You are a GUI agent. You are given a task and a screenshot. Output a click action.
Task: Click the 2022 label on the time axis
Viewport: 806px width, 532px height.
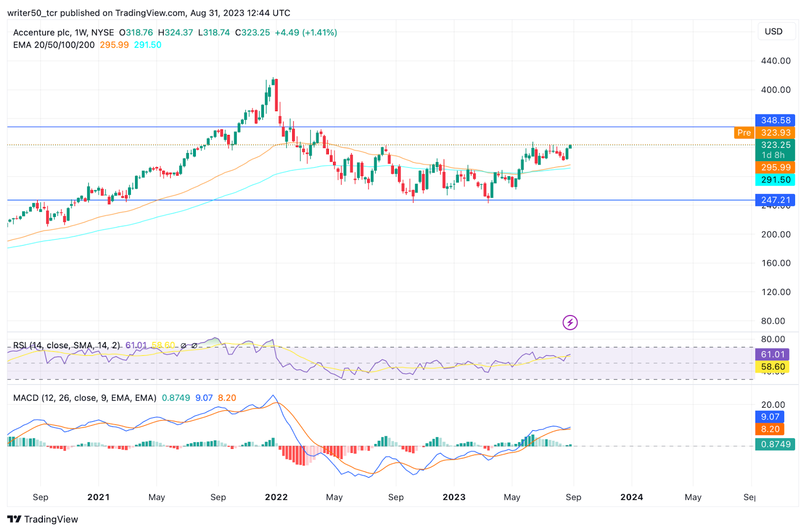click(x=276, y=497)
